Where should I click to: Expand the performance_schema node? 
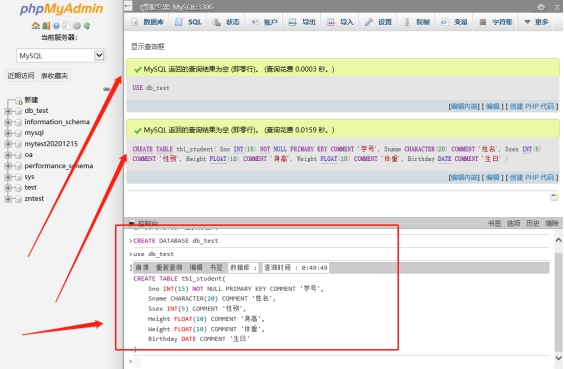point(8,166)
